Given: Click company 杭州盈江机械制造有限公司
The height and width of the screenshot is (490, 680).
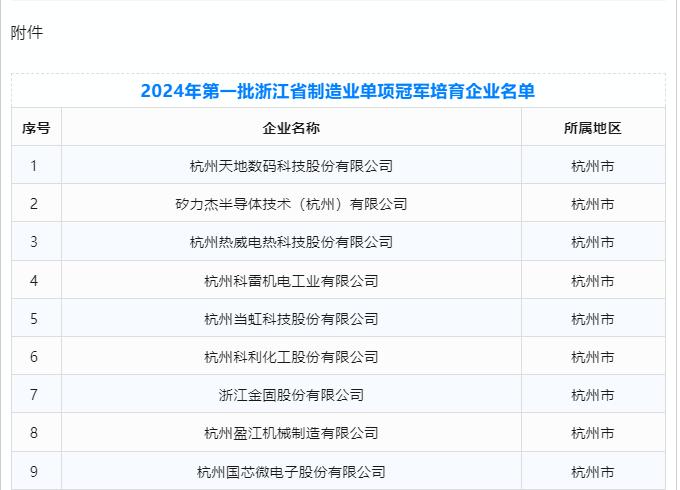Looking at the screenshot, I should pyautogui.click(x=291, y=433).
